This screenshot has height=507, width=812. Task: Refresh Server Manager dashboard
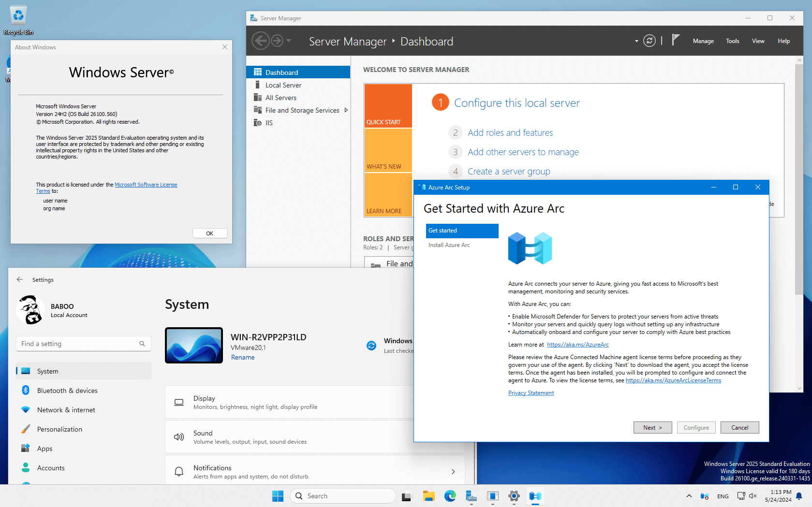(x=650, y=41)
